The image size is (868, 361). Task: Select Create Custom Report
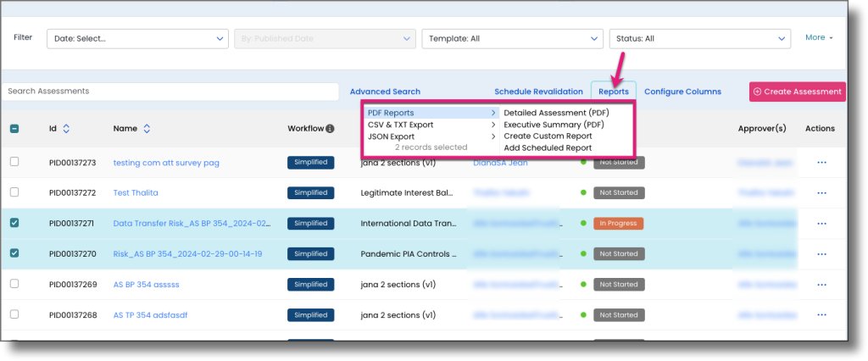pyautogui.click(x=548, y=136)
